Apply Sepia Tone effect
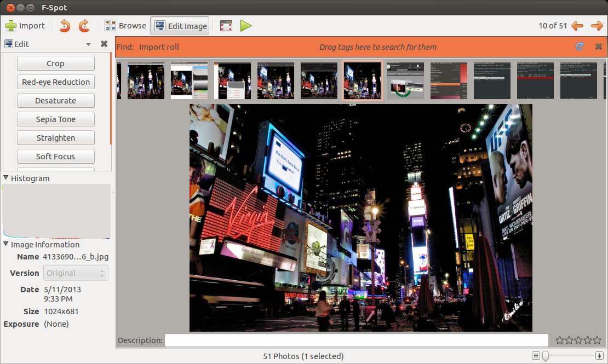Screen dimensions: 608x364 click(55, 119)
